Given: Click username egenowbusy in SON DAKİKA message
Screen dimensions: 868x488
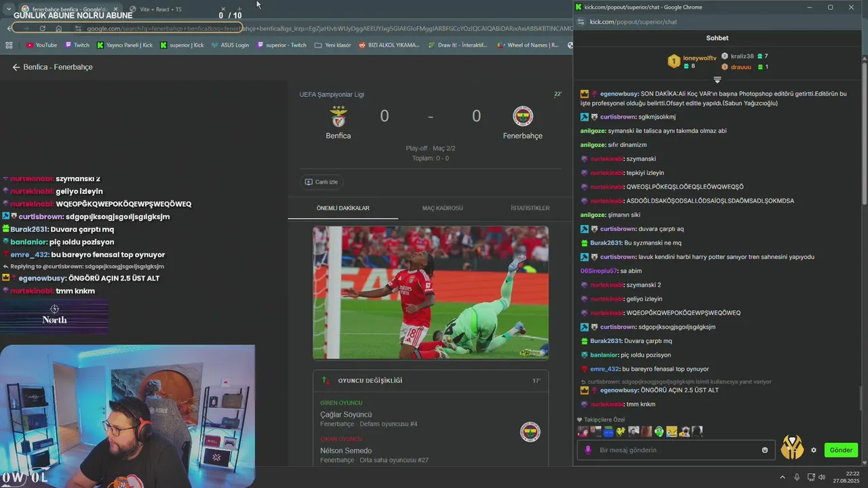Looking at the screenshot, I should pos(619,94).
